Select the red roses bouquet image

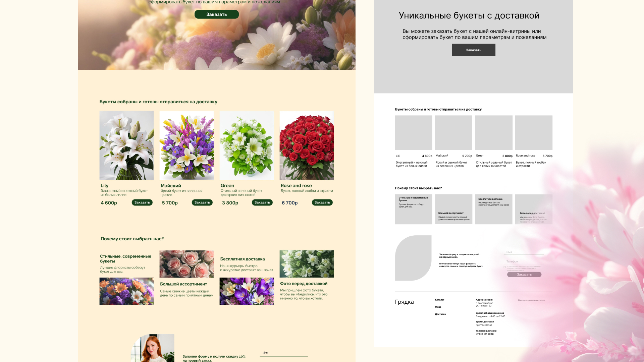click(307, 145)
